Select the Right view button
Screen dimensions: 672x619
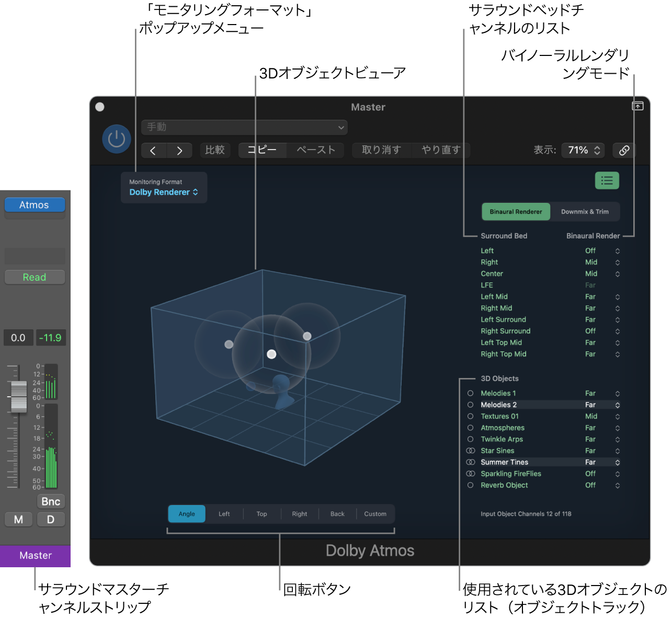pyautogui.click(x=300, y=514)
